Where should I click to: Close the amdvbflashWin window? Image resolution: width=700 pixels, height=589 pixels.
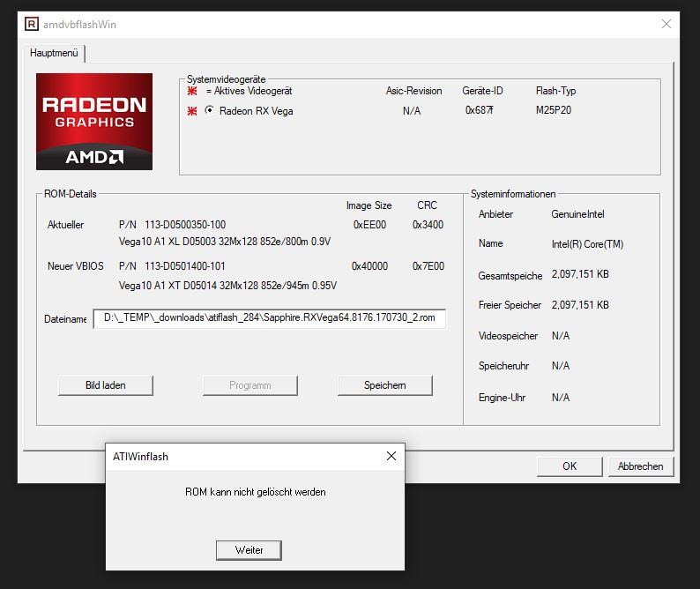coord(666,24)
